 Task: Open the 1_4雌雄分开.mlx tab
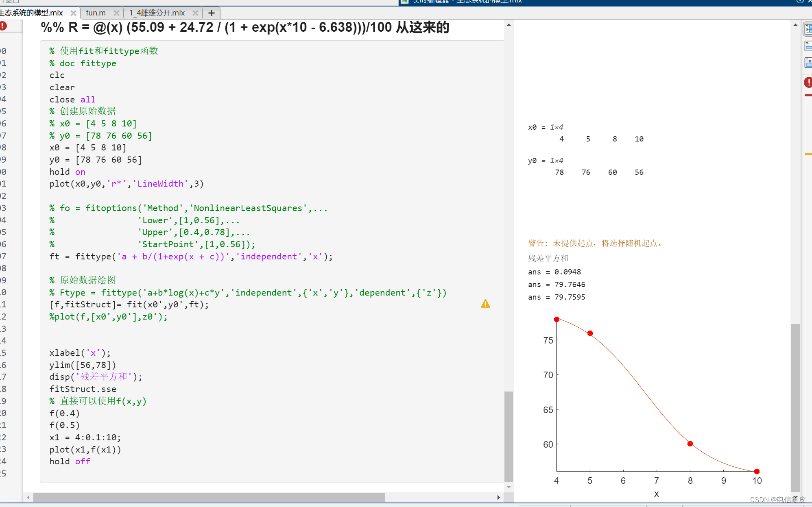[x=157, y=13]
